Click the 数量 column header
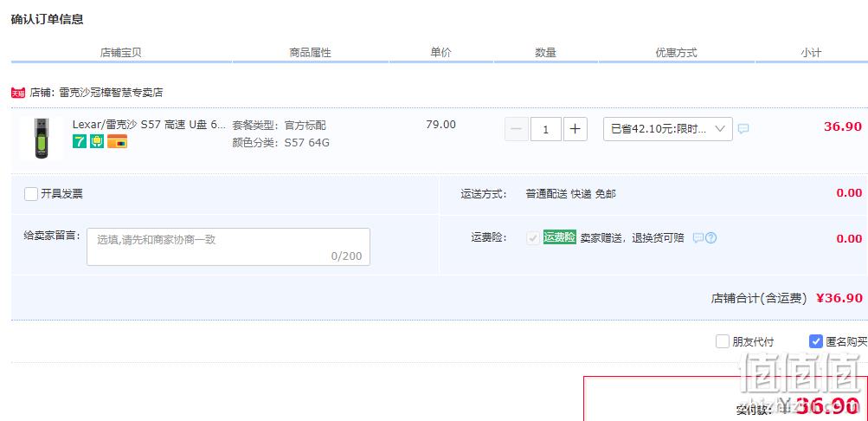868x421 pixels. click(545, 53)
